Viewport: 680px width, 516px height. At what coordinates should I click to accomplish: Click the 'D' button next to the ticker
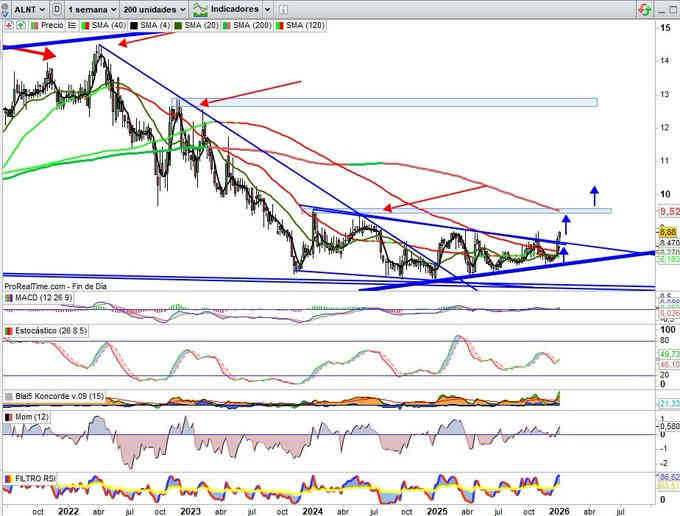[58, 9]
